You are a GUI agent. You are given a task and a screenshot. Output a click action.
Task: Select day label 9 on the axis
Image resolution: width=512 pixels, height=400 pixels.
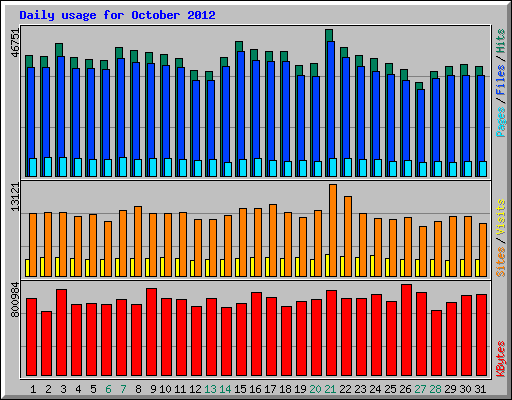[153, 389]
